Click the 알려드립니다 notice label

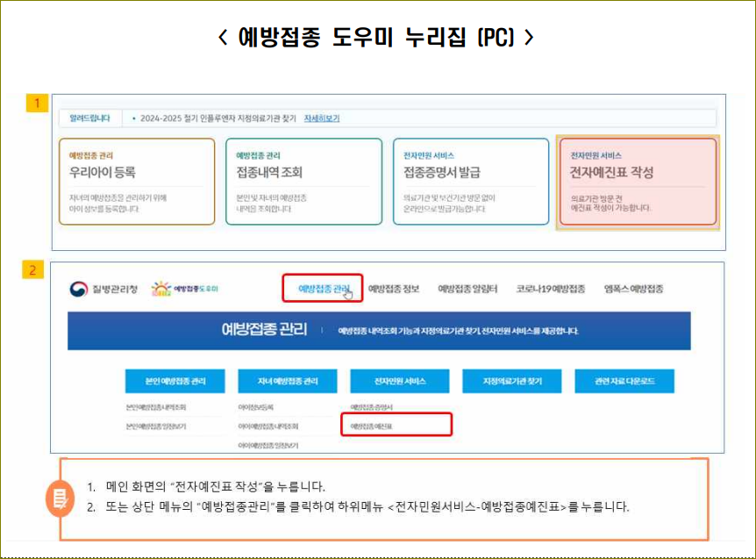pyautogui.click(x=89, y=118)
